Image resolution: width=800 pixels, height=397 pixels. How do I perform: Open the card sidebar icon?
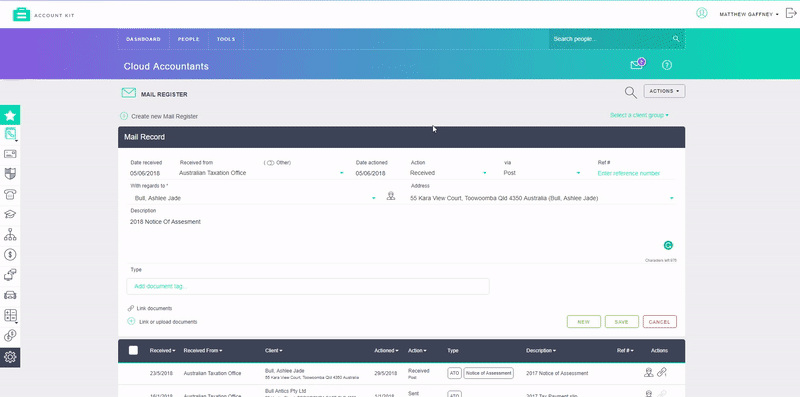(x=10, y=154)
